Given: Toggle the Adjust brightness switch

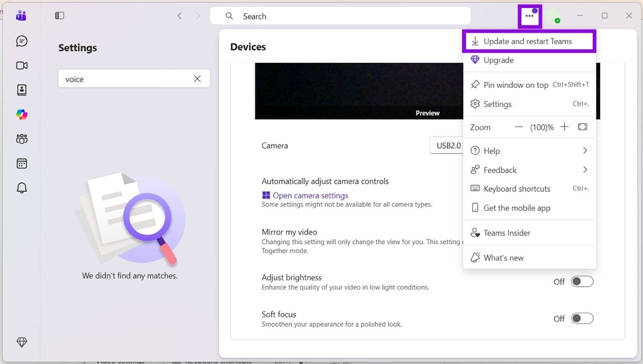Looking at the screenshot, I should [582, 282].
